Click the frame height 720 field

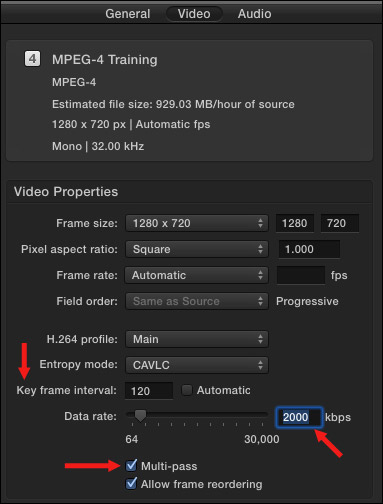340,223
